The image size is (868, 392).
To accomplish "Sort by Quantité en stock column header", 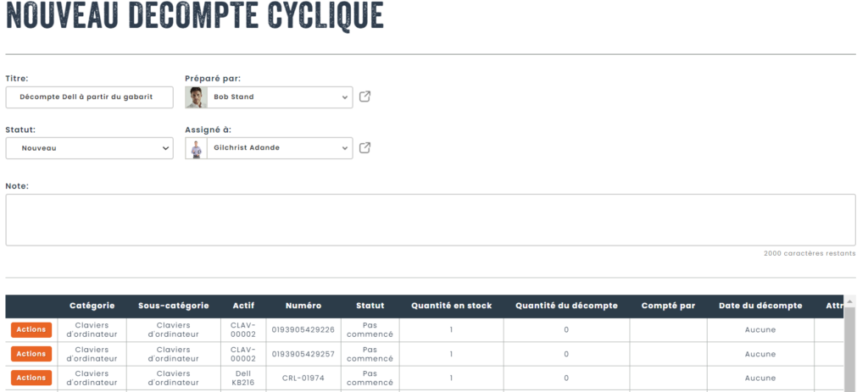I will click(x=450, y=306).
